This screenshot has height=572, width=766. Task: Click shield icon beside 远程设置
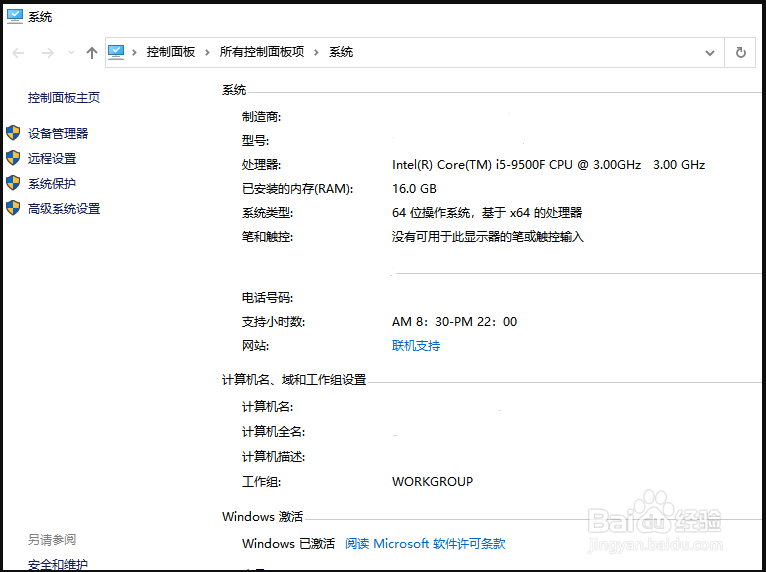(13, 157)
